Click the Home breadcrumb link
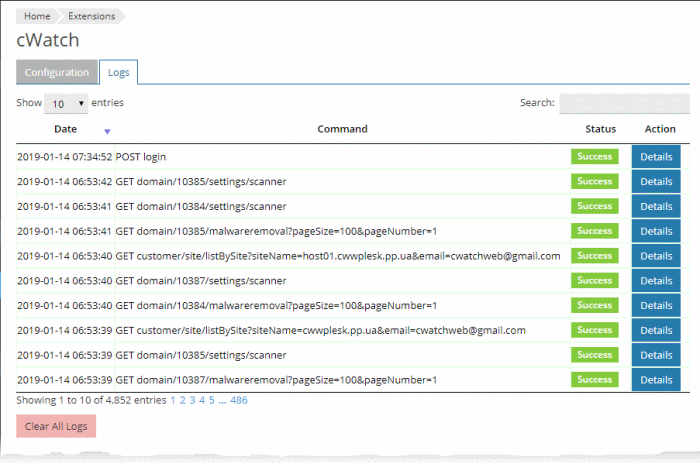This screenshot has width=700, height=463. pos(37,16)
